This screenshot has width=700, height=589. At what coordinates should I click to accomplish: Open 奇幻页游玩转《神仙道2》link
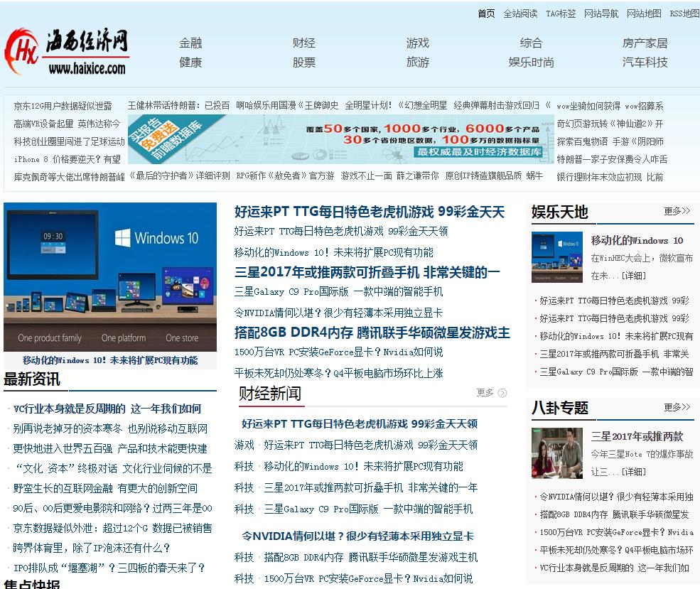[610, 124]
